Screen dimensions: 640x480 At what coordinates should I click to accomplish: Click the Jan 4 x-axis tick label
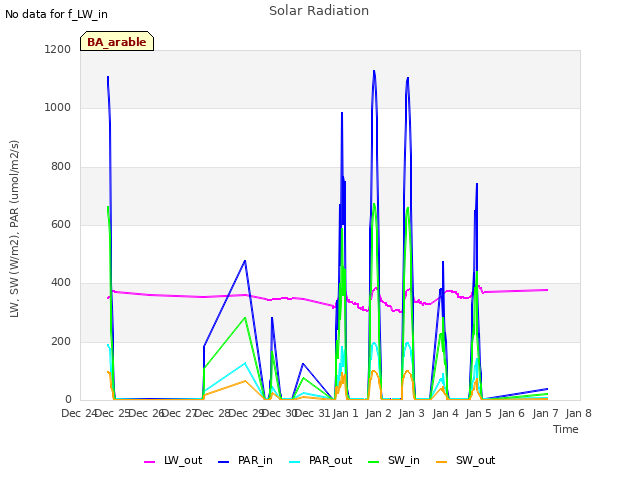445,413
